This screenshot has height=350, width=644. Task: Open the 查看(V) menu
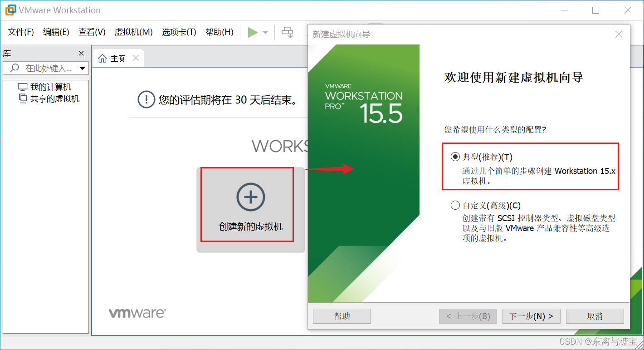(x=92, y=32)
